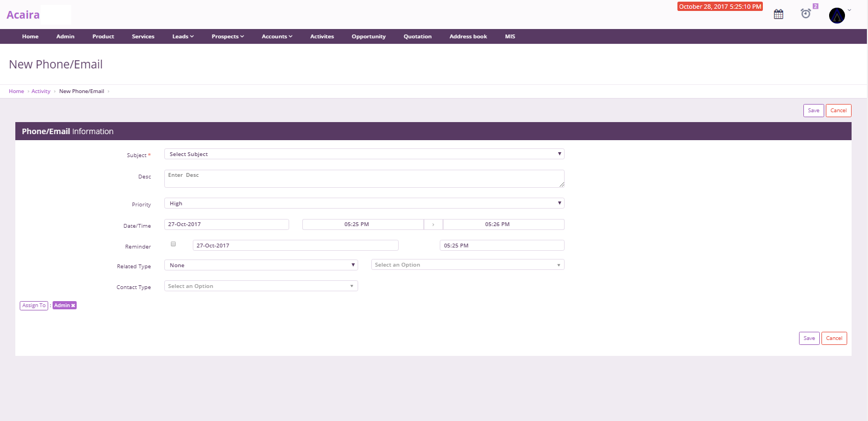Click the arrow between start and end time
This screenshot has width=868, height=421.
click(433, 224)
